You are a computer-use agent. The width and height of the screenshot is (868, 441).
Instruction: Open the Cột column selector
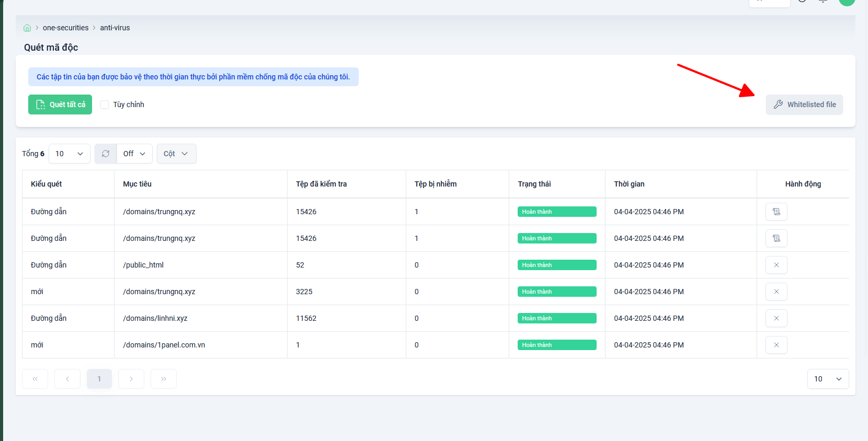click(177, 154)
